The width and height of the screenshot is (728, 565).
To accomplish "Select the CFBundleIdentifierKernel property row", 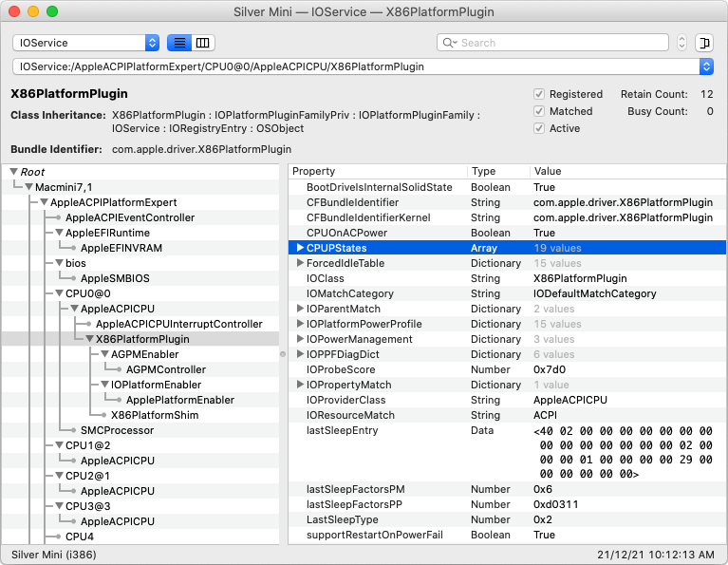I will pos(507,217).
